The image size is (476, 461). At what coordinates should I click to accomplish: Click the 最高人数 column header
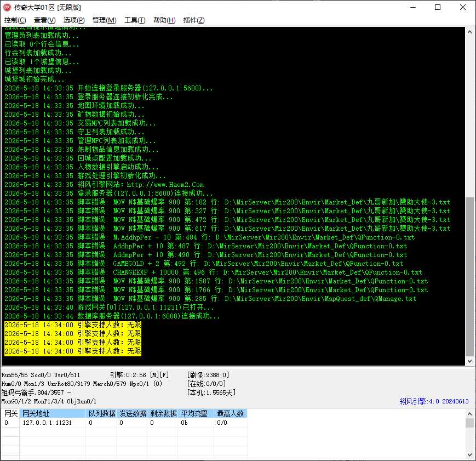231,414
